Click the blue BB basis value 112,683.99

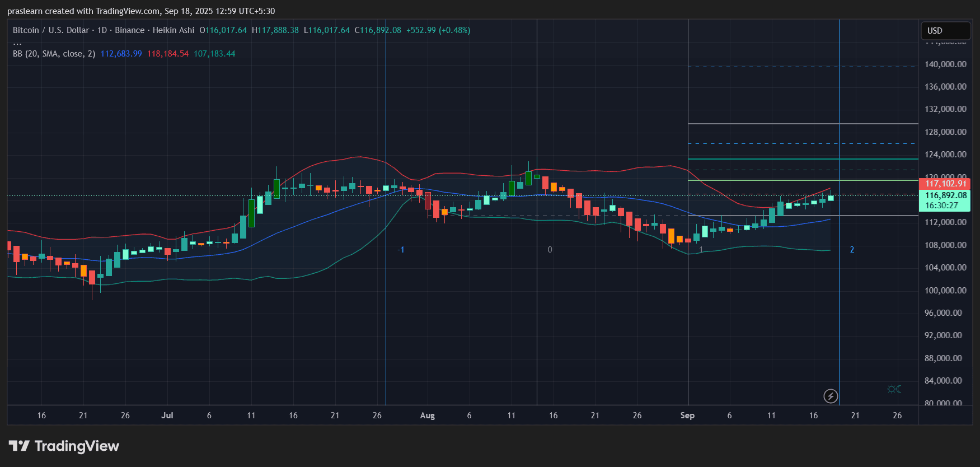tap(121, 54)
